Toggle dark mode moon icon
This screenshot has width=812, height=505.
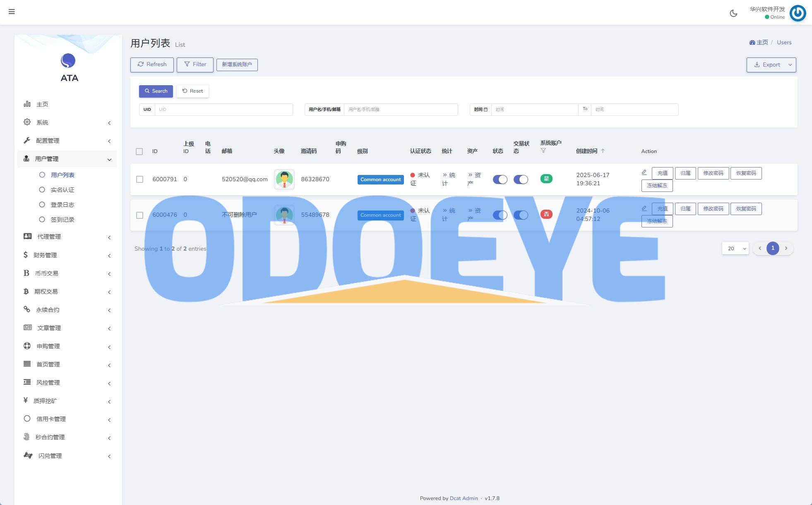tap(733, 13)
